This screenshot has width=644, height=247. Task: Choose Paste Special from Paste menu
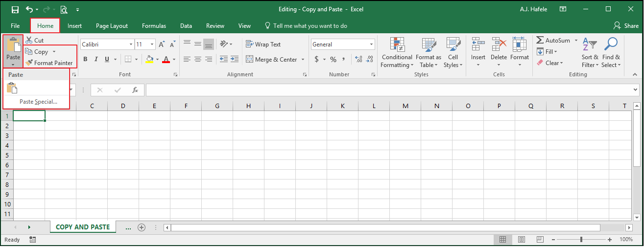[38, 102]
